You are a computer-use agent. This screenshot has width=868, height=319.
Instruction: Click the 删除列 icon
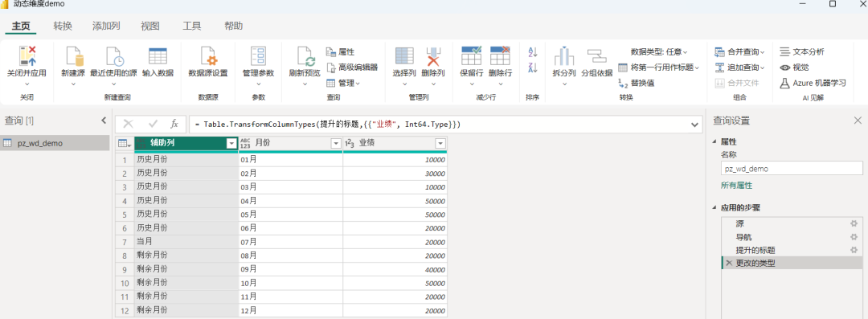pyautogui.click(x=433, y=56)
